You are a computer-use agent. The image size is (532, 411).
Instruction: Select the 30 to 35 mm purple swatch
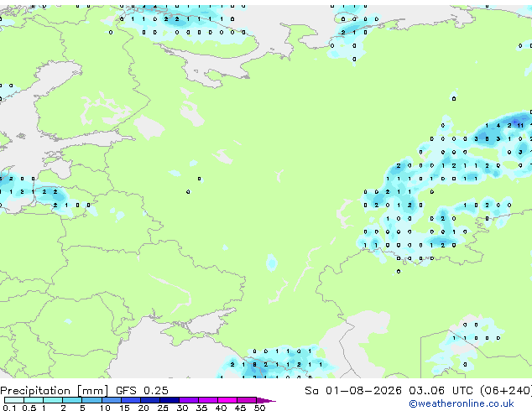tap(189, 400)
